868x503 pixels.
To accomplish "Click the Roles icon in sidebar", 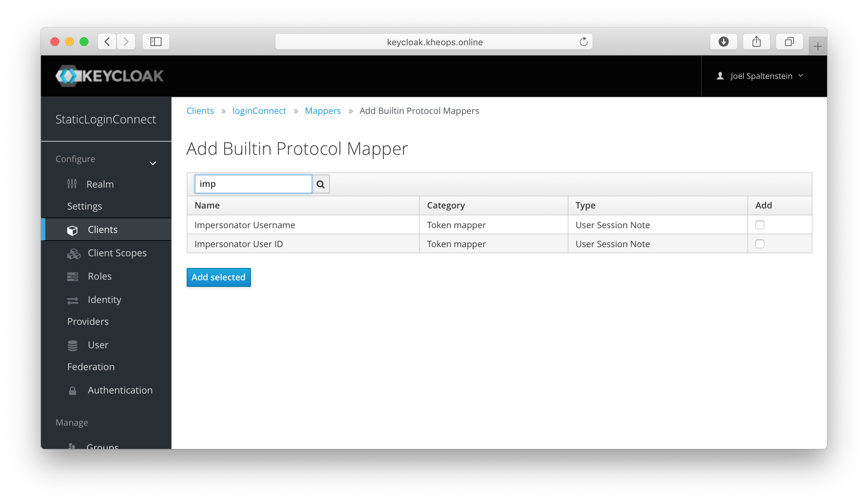I will tap(72, 276).
